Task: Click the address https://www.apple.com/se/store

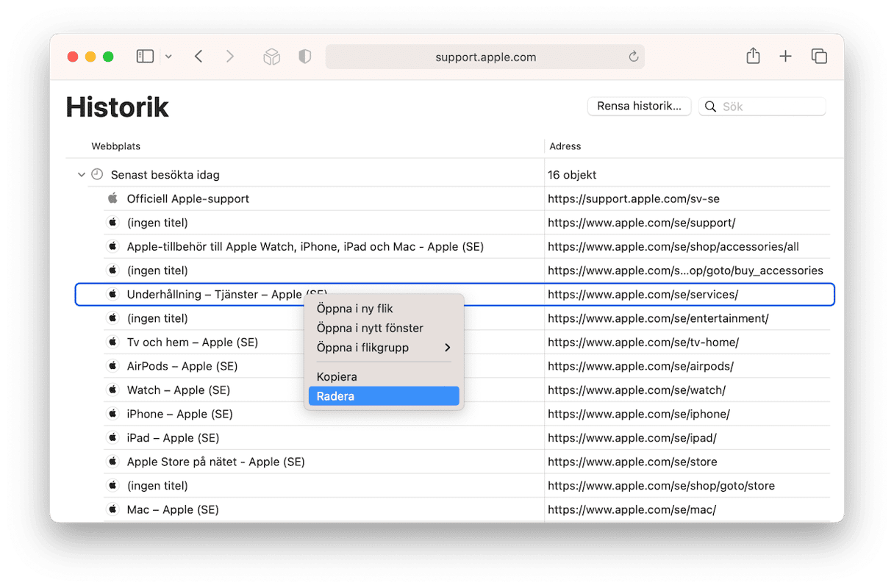Action: [632, 462]
